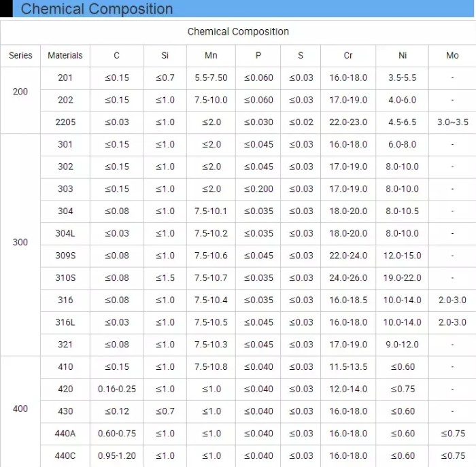
Task: Click the Mo column header
Action: (452, 55)
